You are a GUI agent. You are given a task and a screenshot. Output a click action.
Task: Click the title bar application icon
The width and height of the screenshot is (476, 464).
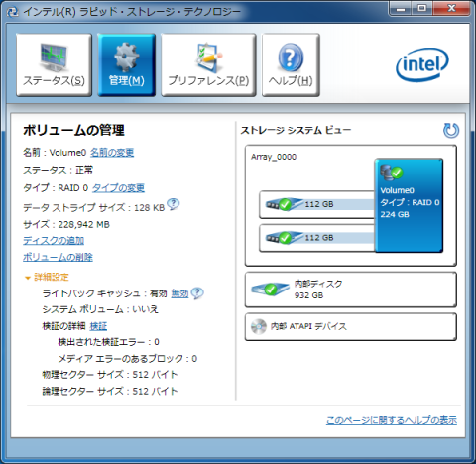(13, 12)
